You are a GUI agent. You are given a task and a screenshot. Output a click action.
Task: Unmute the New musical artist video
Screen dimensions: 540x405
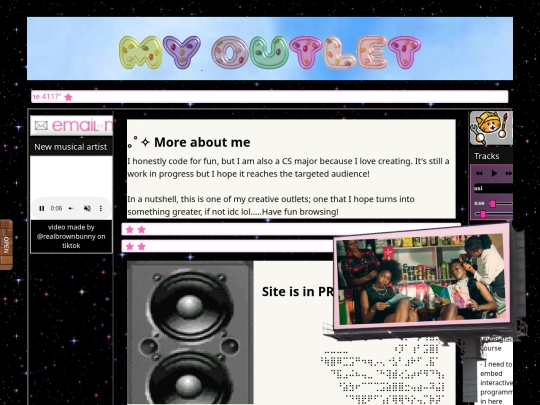[x=87, y=208]
